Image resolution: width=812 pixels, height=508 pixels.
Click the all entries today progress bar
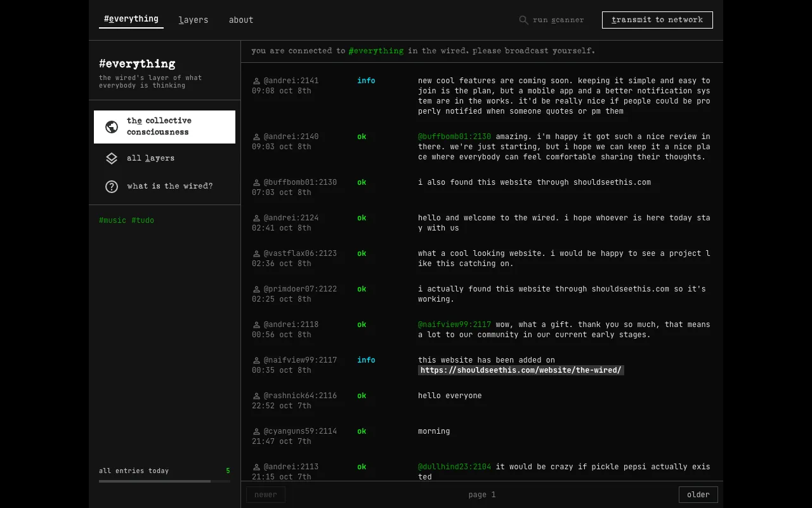coord(164,481)
